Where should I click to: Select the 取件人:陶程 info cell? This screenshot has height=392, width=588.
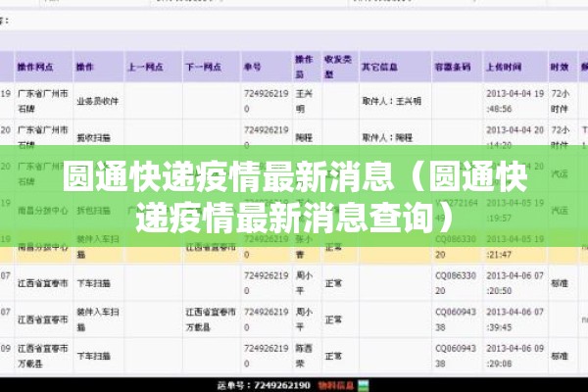[x=387, y=137]
